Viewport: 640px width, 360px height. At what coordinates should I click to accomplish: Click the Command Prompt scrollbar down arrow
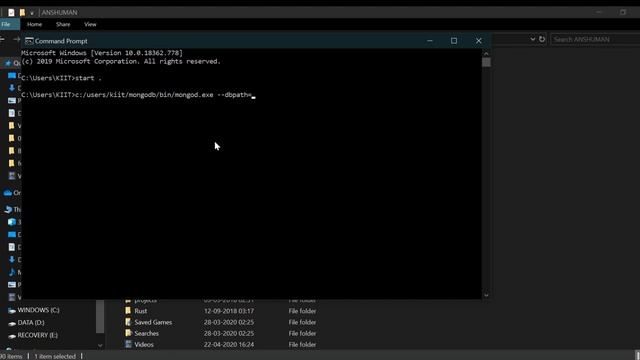[486, 295]
